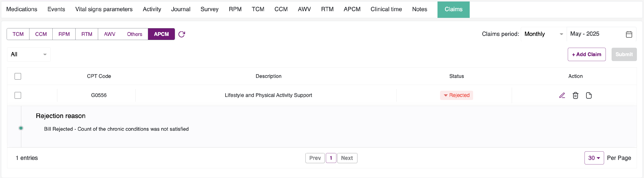The height and width of the screenshot is (178, 644).
Task: Open the calendar icon for May - 2025
Action: click(x=629, y=34)
